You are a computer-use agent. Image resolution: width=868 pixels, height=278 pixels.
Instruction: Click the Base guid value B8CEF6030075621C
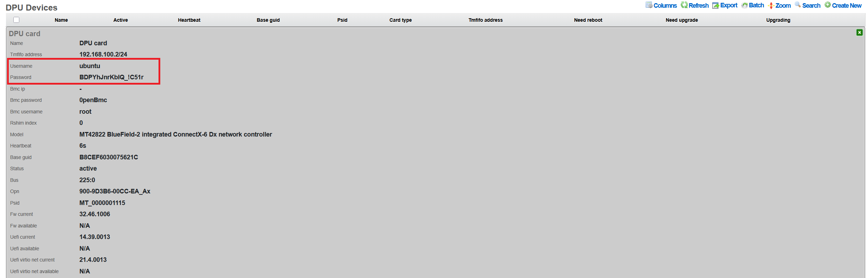click(x=109, y=157)
